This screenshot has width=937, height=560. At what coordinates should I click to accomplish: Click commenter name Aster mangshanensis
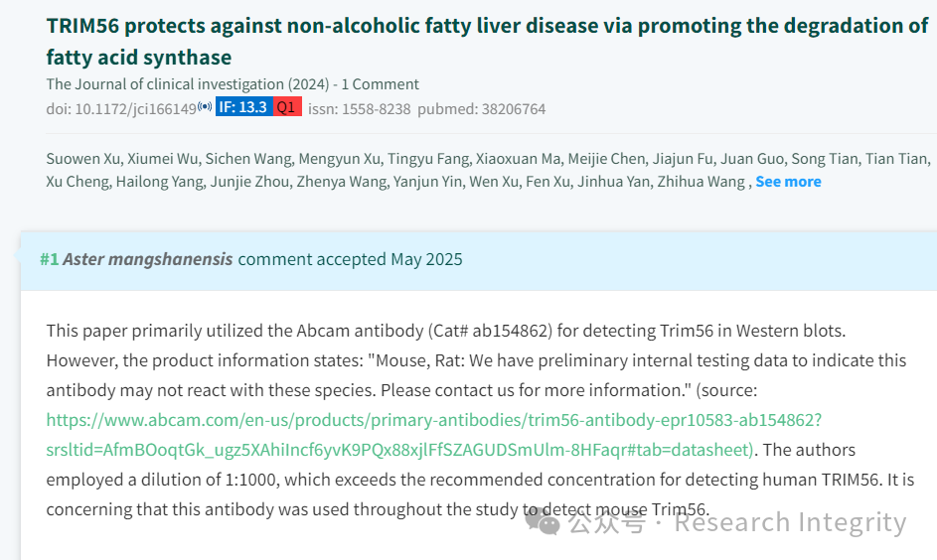(x=148, y=259)
